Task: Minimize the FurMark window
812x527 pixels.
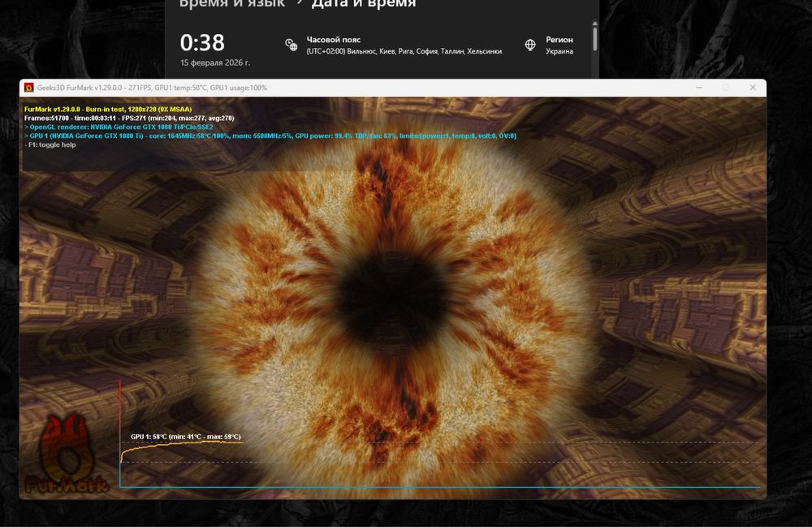Action: pyautogui.click(x=699, y=88)
